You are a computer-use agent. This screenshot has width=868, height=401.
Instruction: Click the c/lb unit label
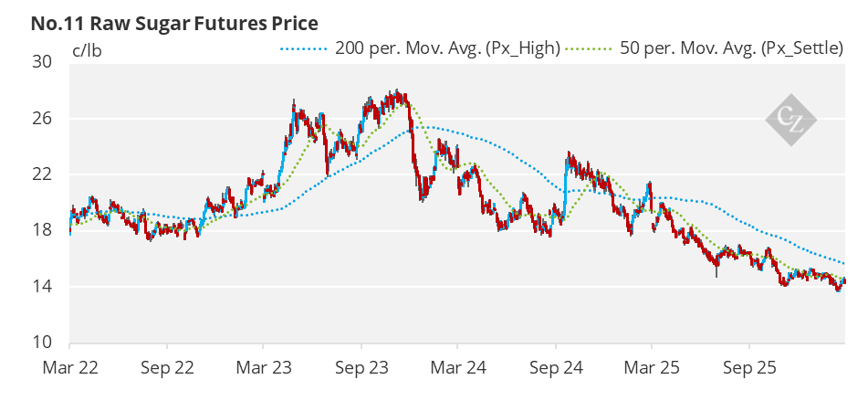[88, 50]
